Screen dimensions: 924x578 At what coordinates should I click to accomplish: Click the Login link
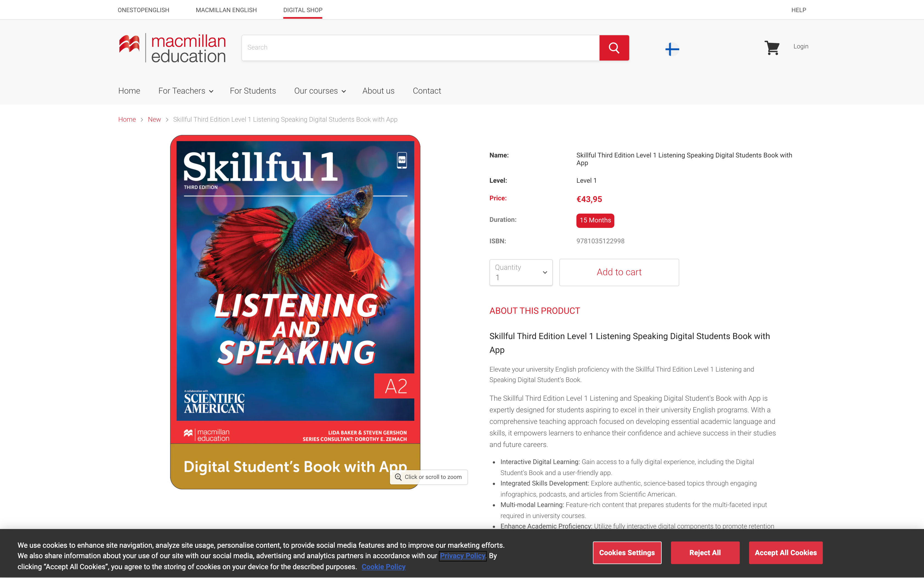(801, 46)
